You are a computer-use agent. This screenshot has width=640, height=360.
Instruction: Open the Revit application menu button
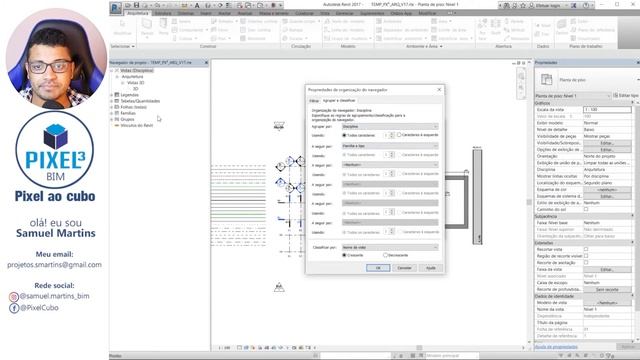click(x=116, y=7)
